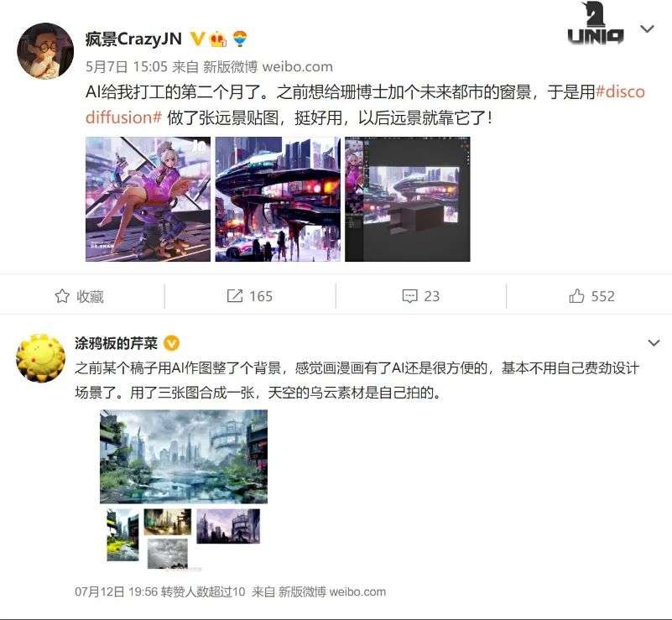This screenshot has width=672, height=620.
Task: Like the post with thumbs-up icon
Action: click(576, 295)
